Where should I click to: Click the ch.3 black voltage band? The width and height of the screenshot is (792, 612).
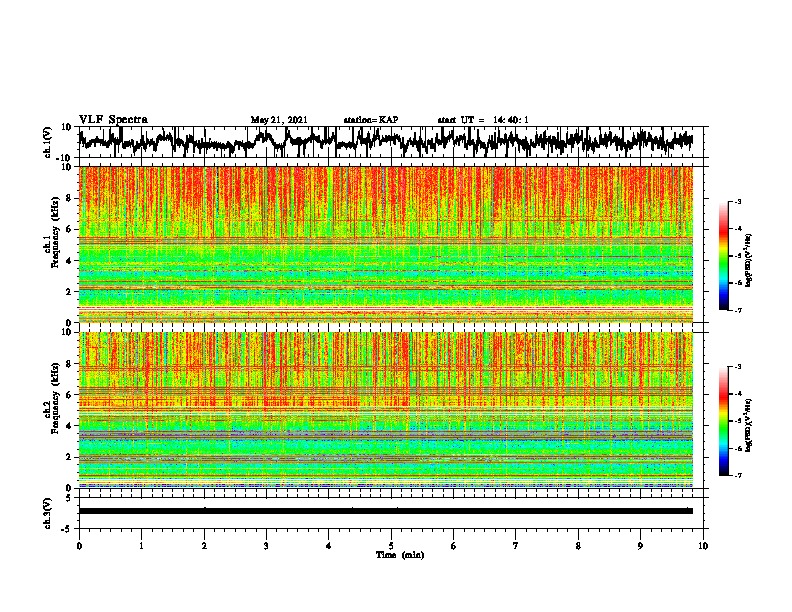coord(385,511)
